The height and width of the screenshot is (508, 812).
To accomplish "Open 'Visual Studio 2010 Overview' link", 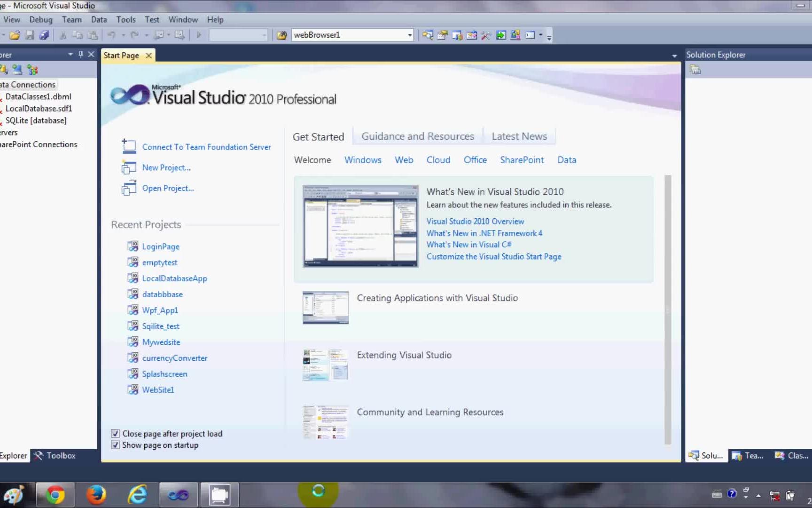I will click(x=475, y=221).
